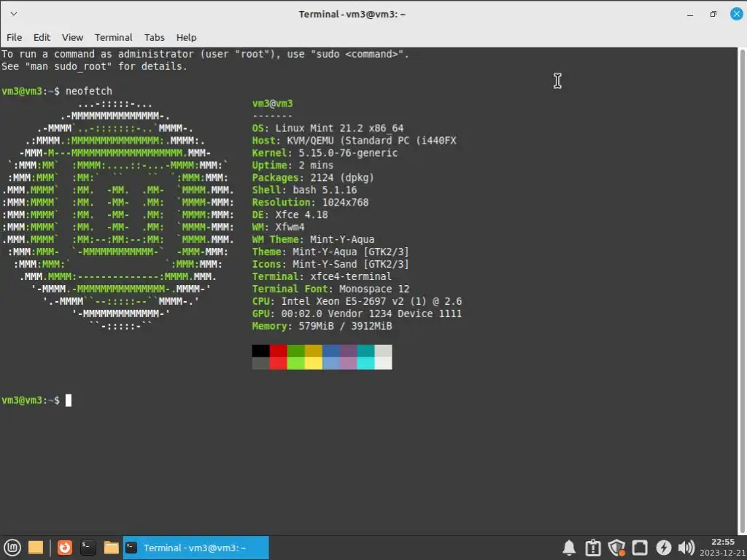Click the "Memory: 579MiB / 3912MiB" line
Screen dimensions: 747x560
(322, 326)
